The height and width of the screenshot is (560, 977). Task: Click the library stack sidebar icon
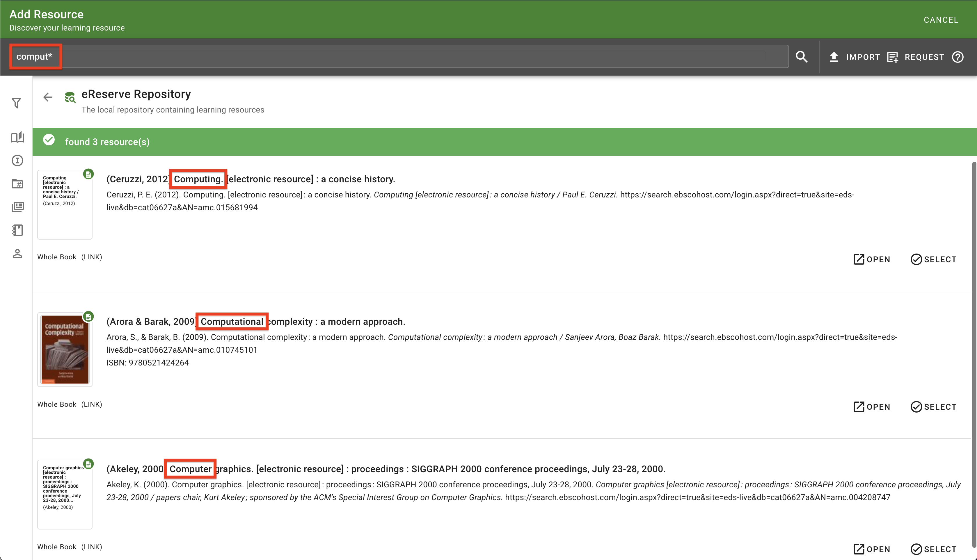[x=17, y=207]
